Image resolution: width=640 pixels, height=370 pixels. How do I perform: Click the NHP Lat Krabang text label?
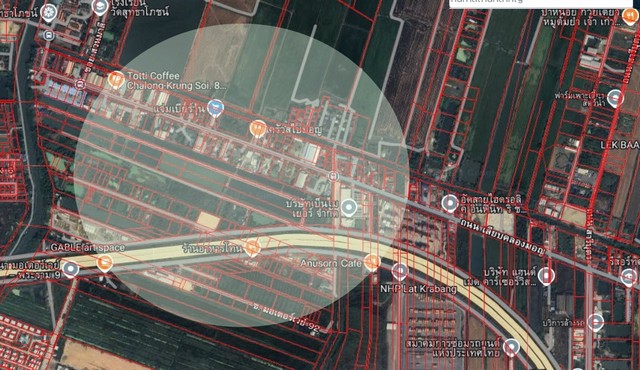click(x=418, y=289)
